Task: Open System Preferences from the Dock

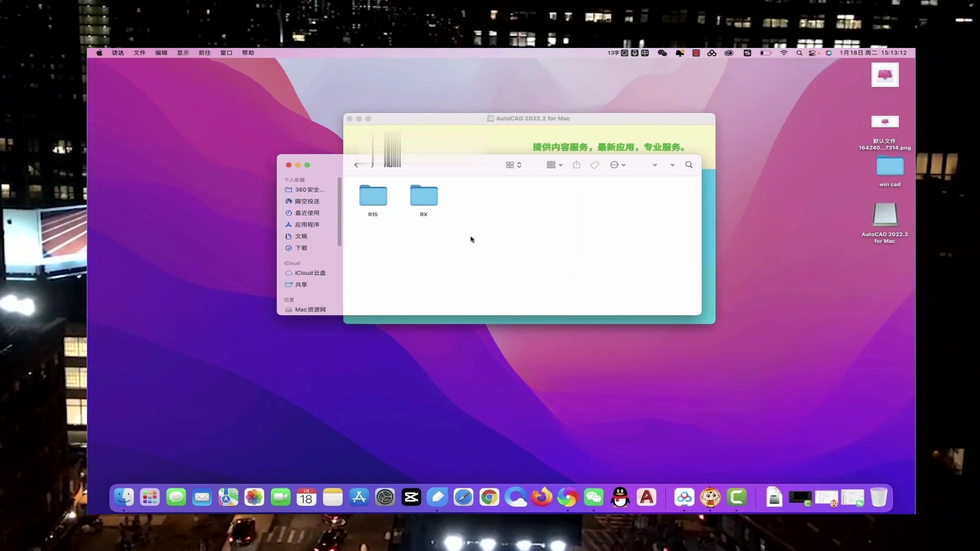Action: tap(385, 497)
